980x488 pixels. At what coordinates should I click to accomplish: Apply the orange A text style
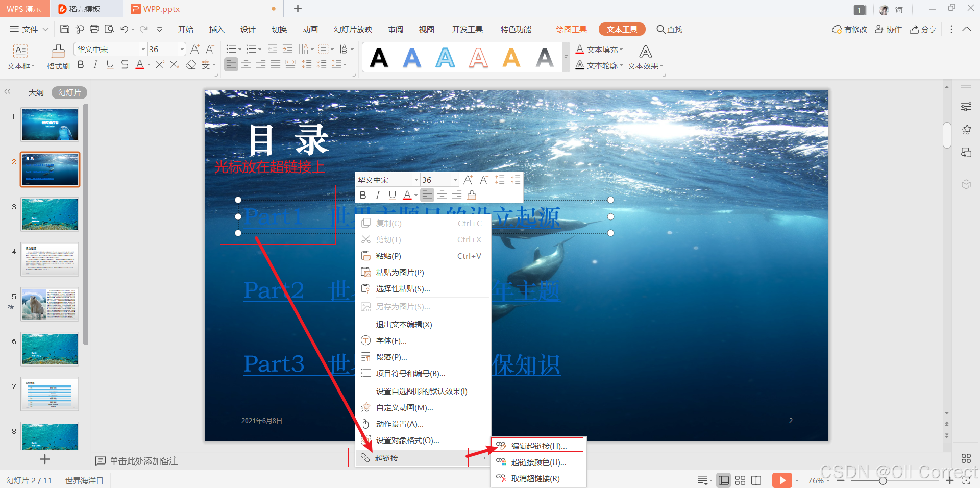[511, 58]
